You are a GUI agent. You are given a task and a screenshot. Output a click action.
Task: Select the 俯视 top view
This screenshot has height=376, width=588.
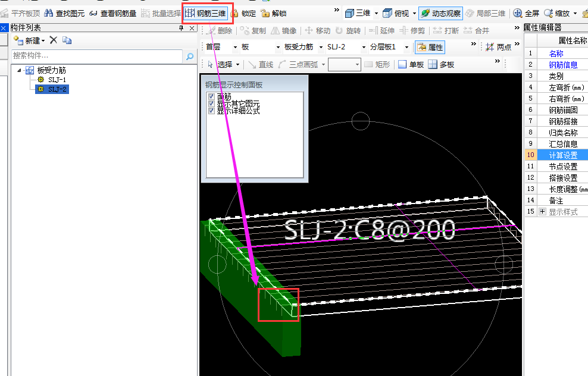coord(396,14)
